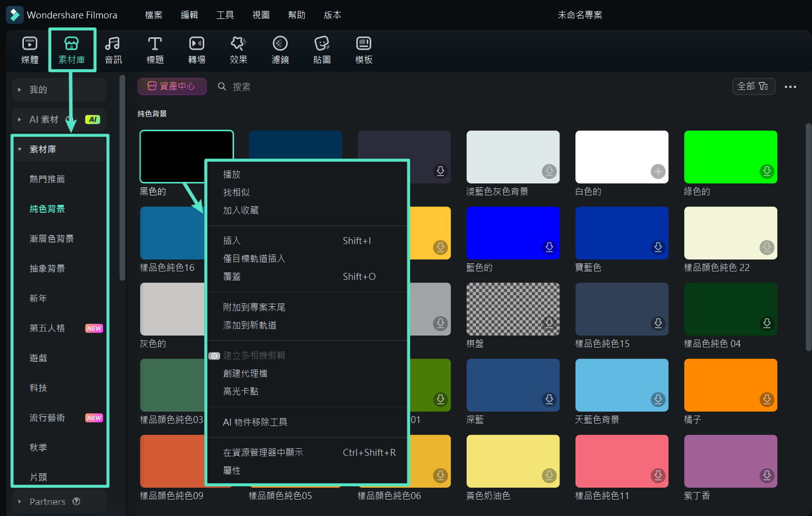Open the 幫助 menu
812x516 pixels.
coord(297,15)
